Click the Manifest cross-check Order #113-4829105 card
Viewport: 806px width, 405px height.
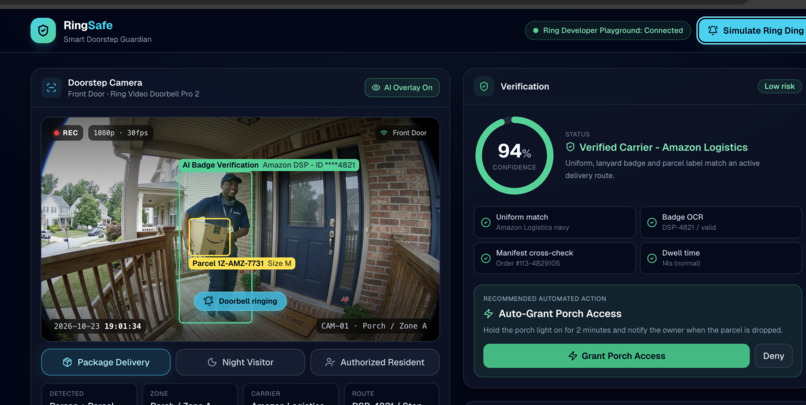point(555,258)
